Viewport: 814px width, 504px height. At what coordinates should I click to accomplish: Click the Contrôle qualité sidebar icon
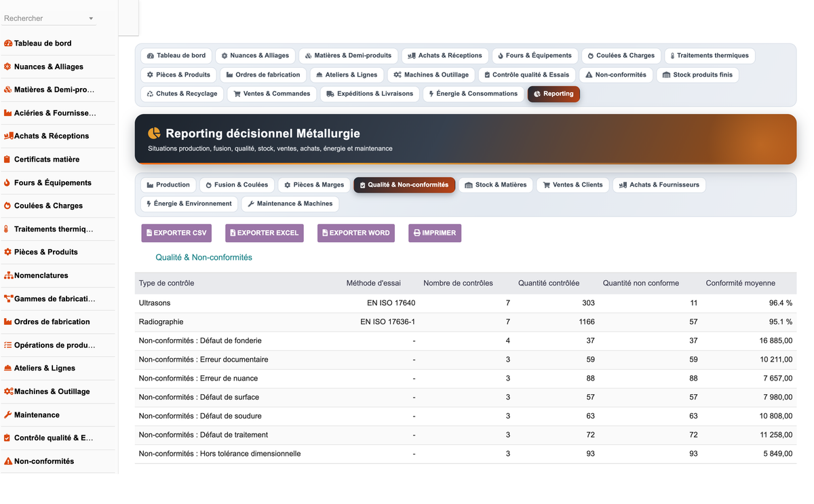click(7, 438)
